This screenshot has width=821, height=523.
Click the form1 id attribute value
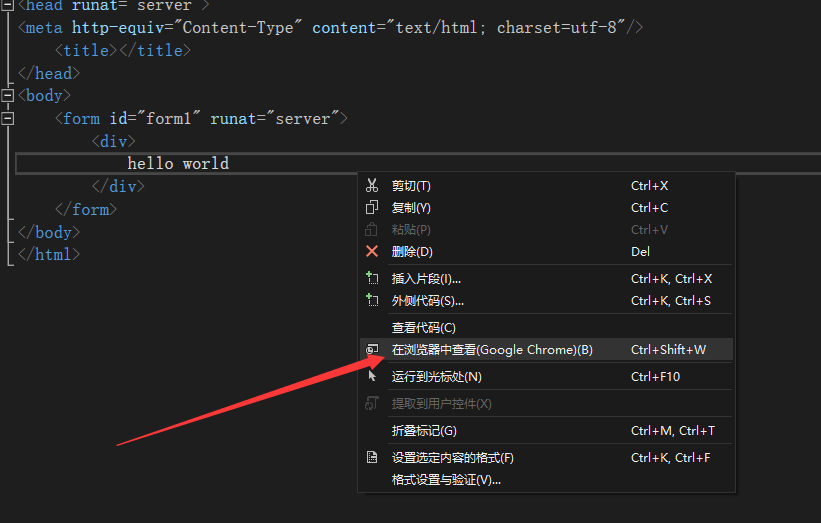167,119
